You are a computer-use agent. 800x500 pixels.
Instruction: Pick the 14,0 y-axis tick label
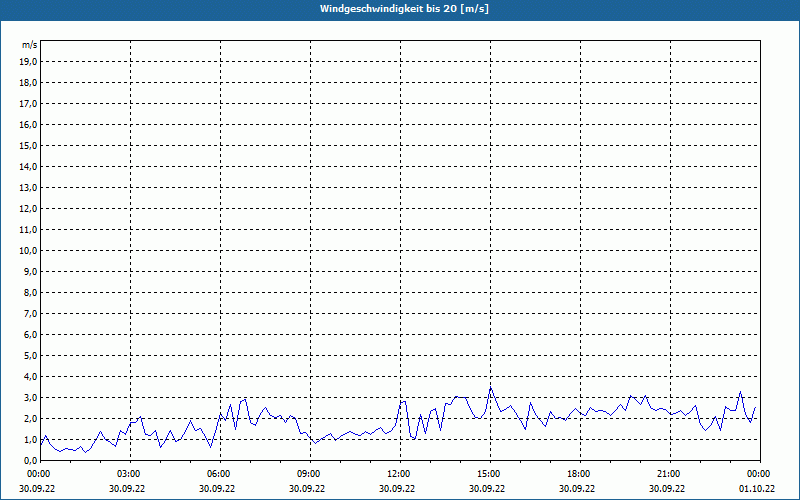[x=30, y=166]
